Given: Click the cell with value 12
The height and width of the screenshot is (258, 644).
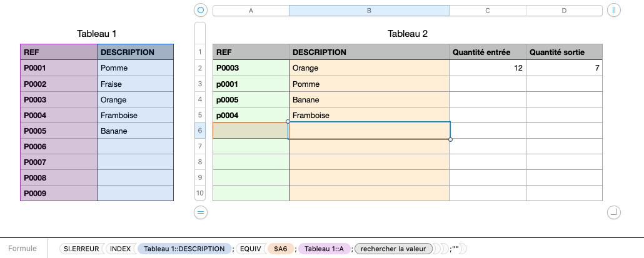Looking at the screenshot, I should point(487,68).
